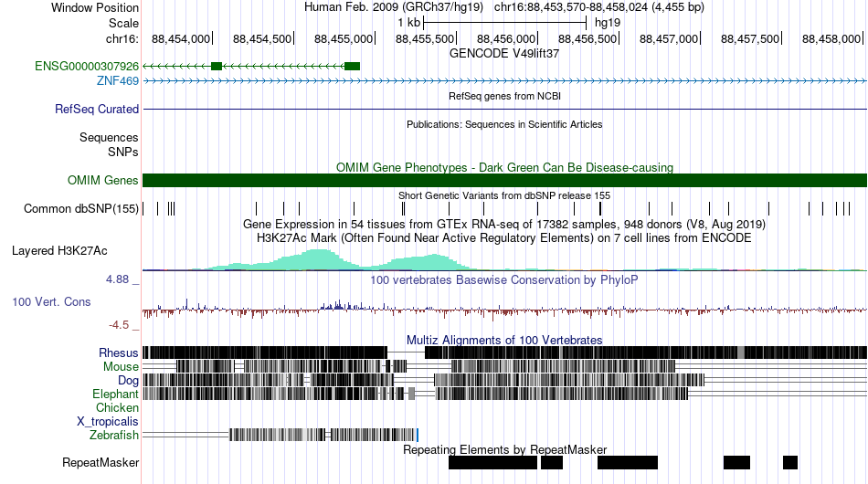Screen dimensions: 868x484
Task: Click the GTEx Gene Expression track title
Action: click(x=504, y=224)
